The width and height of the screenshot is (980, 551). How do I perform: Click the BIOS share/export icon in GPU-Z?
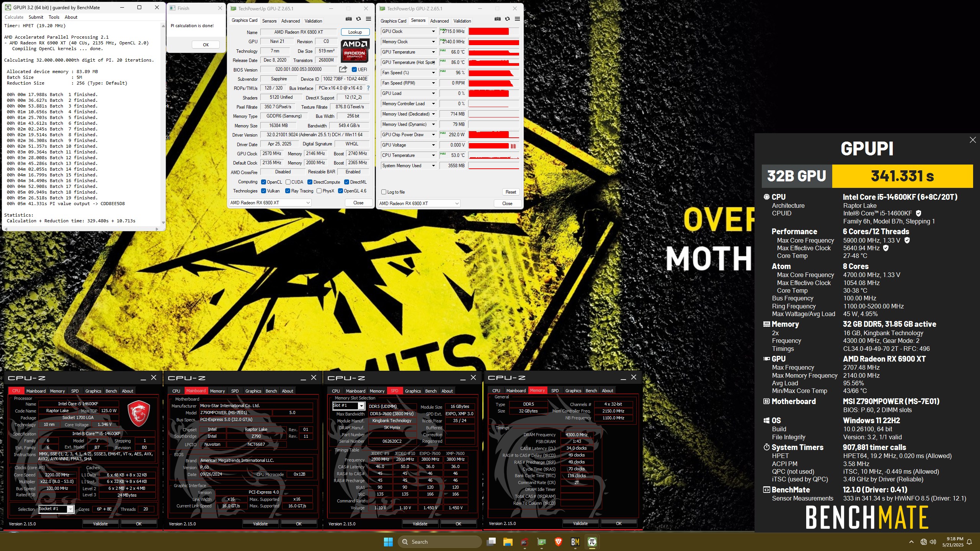coord(343,69)
